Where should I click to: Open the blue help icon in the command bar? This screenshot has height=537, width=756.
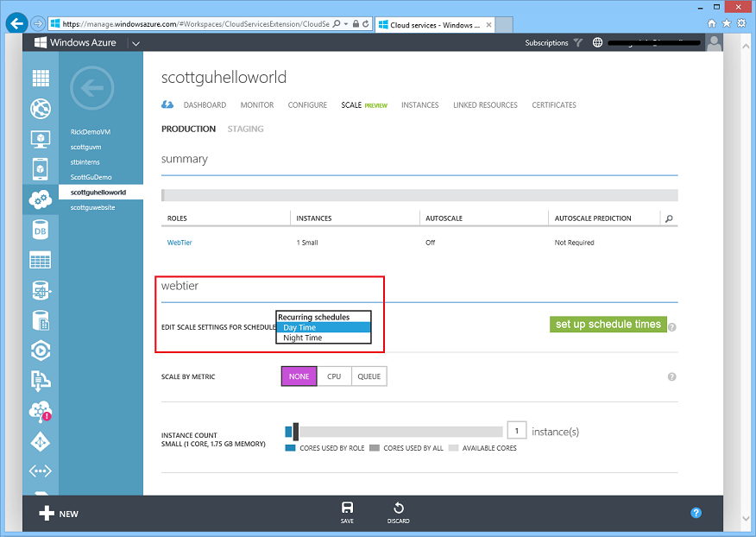[x=696, y=513]
